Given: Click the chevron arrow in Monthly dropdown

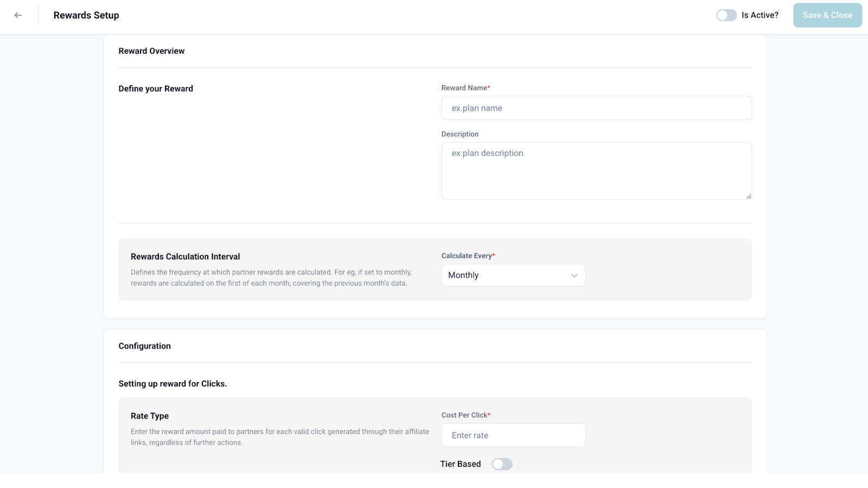Looking at the screenshot, I should coord(574,276).
